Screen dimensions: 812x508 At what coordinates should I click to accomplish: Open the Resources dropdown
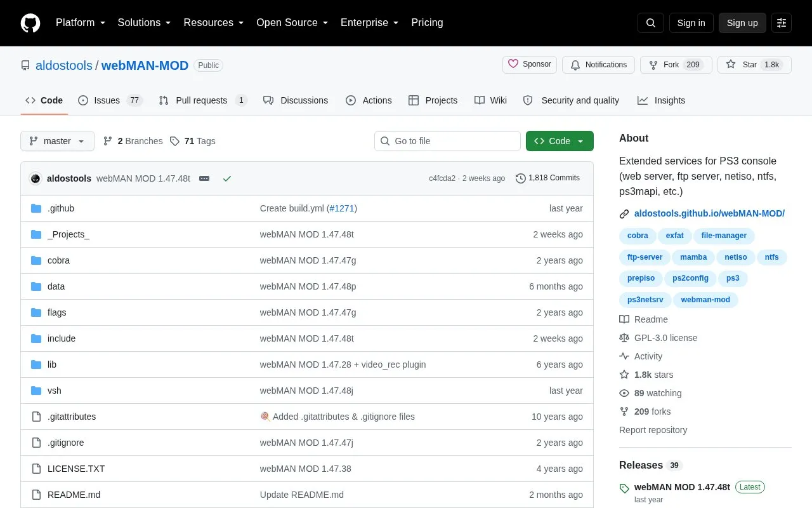(214, 23)
